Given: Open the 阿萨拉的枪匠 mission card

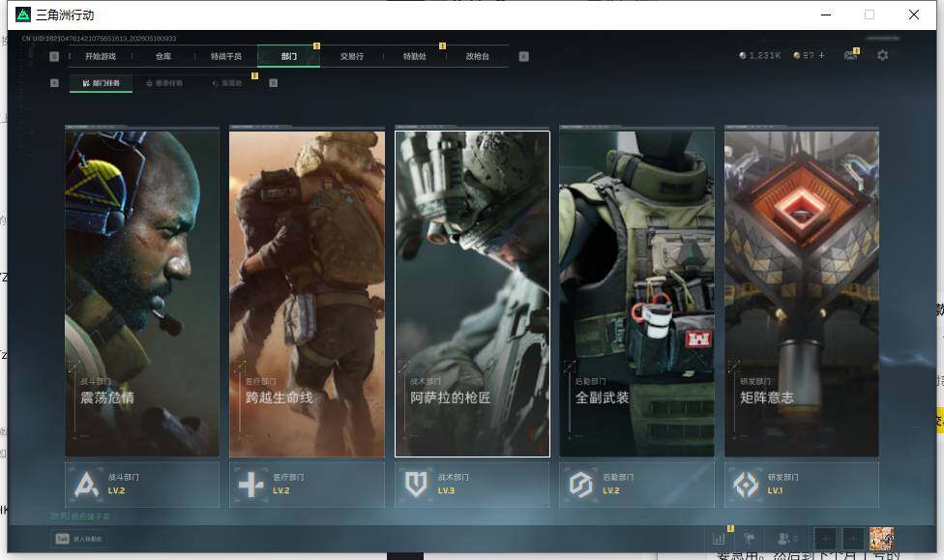Looking at the screenshot, I should click(x=472, y=293).
